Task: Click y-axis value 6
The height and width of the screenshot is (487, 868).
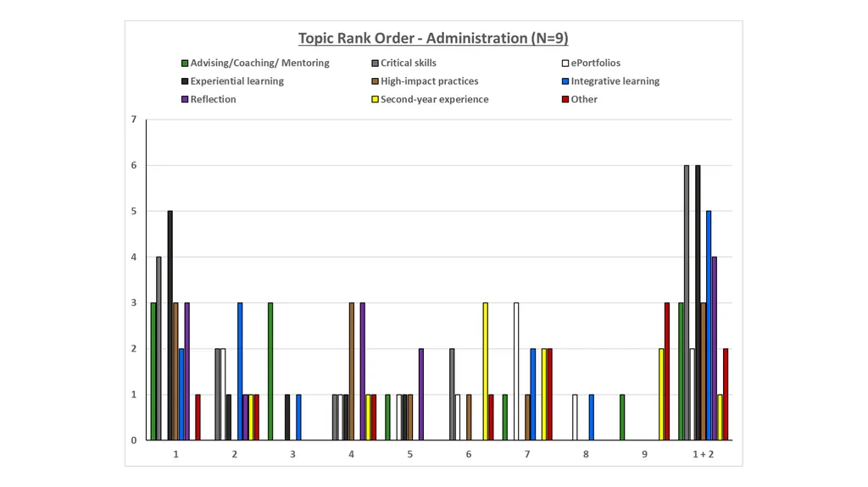Action: click(134, 165)
